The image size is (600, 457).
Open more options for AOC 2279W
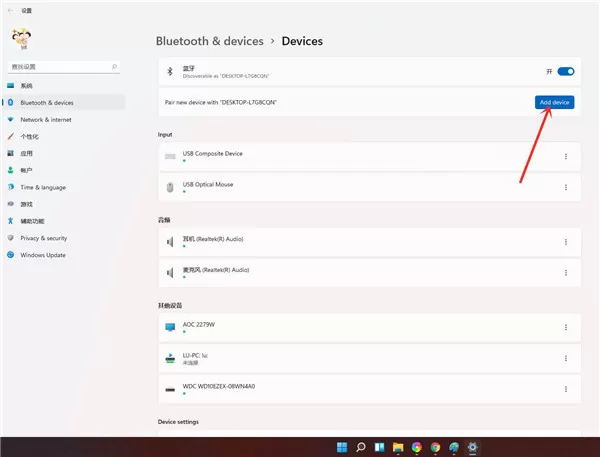[566, 327]
